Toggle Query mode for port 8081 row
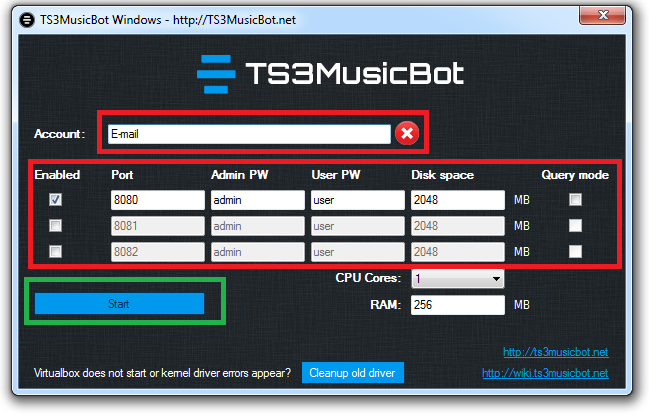649x416 pixels. click(x=575, y=226)
